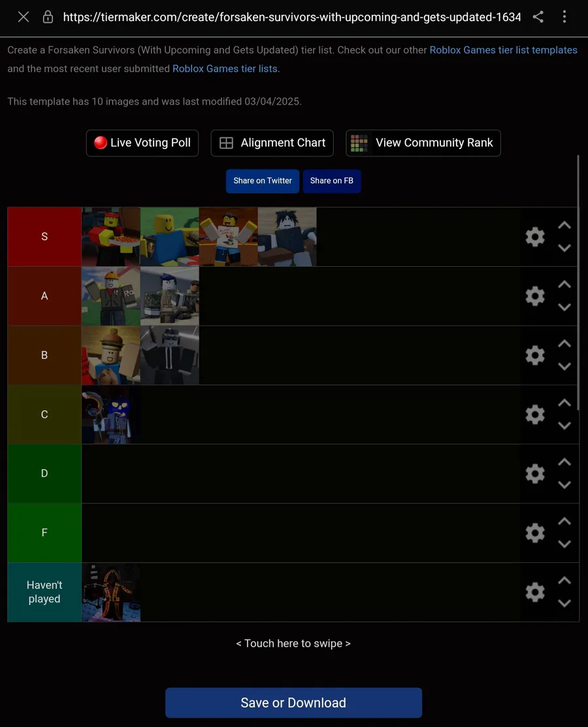
Task: Move the B tier row down
Action: (564, 366)
